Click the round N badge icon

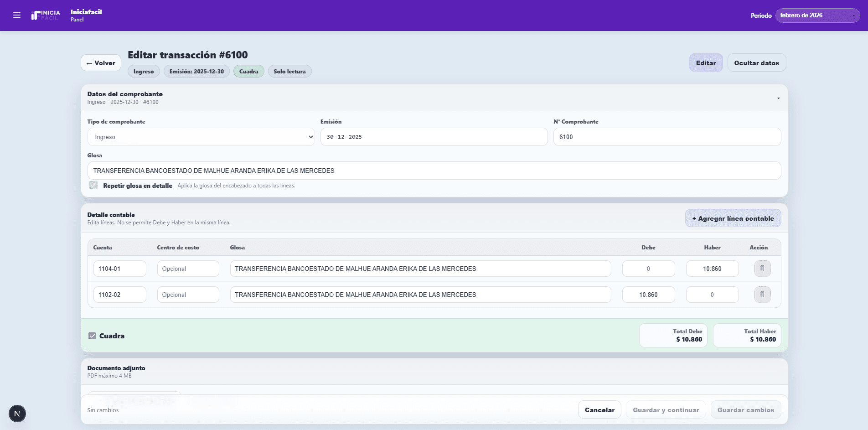(x=17, y=414)
